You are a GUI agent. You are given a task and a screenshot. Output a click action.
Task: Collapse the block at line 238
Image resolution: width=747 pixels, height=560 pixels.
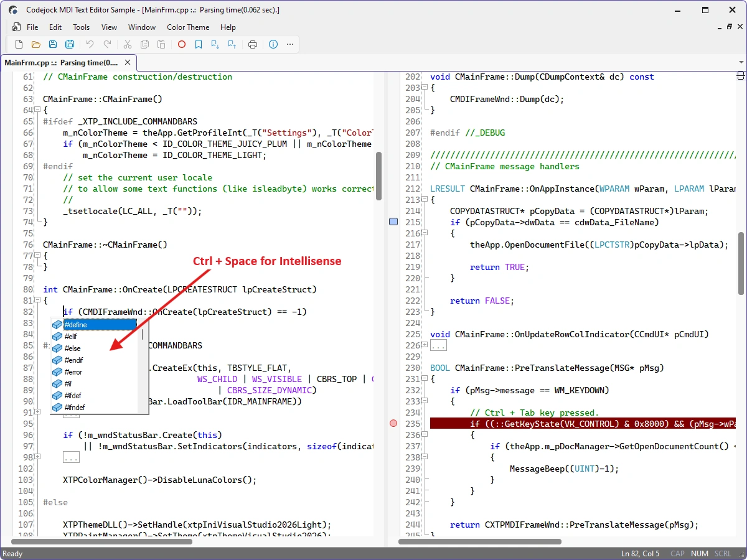pos(425,457)
